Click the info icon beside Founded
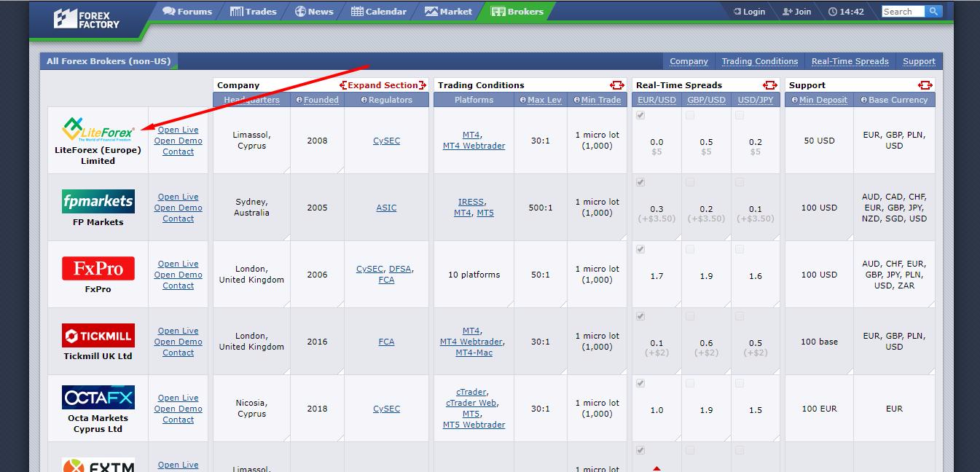 (299, 100)
